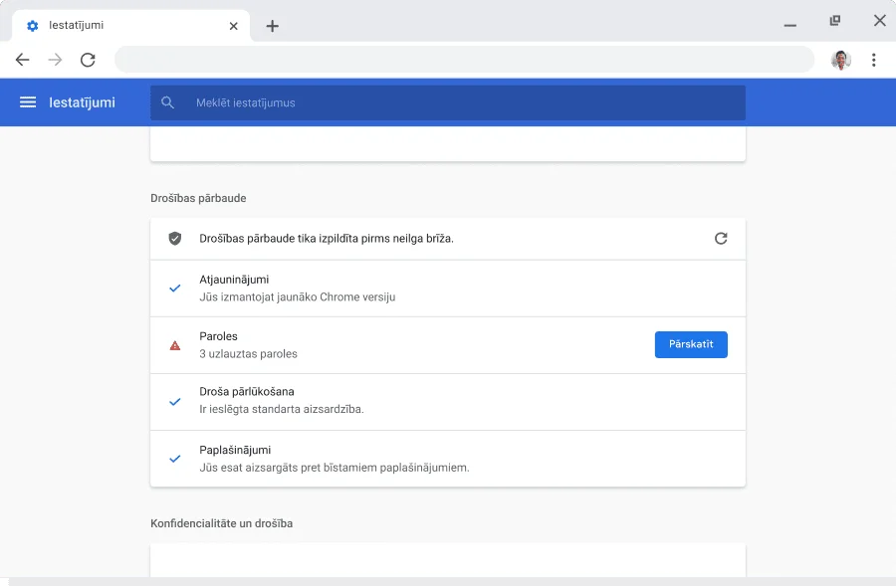Rerun safety check with the refresh icon
The height and width of the screenshot is (588, 896).
click(x=721, y=239)
